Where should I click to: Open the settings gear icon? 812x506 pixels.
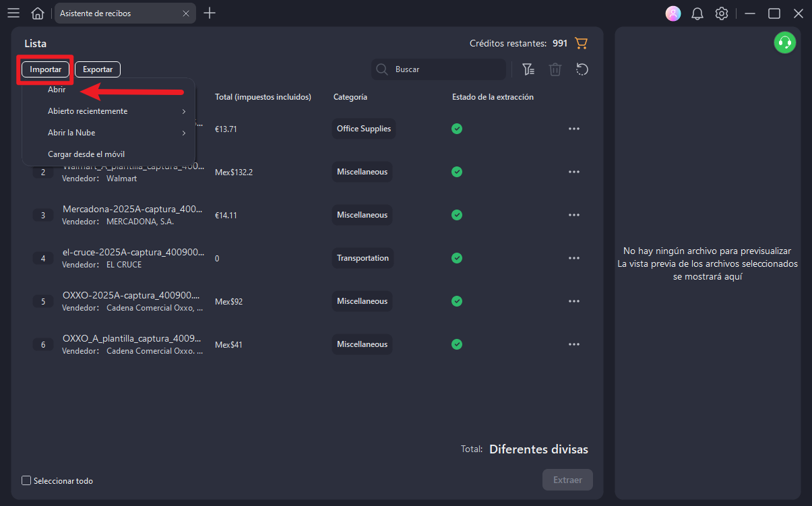pos(722,13)
